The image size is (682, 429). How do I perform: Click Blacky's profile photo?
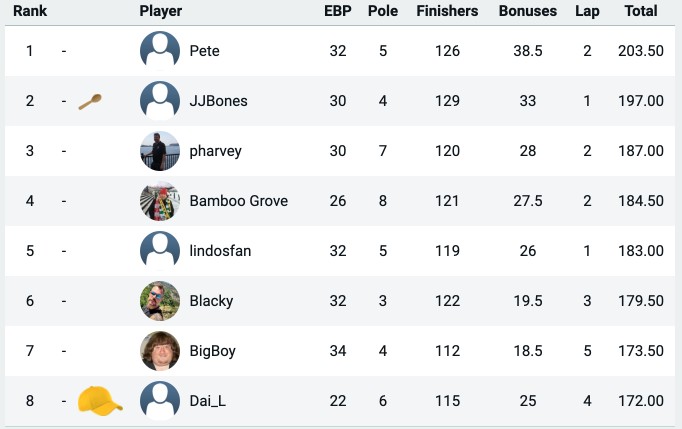tap(160, 301)
